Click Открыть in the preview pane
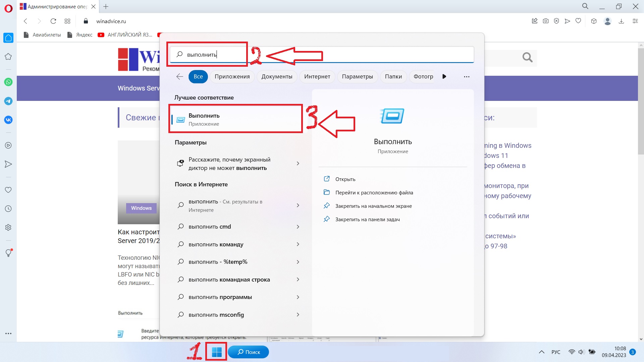 [x=345, y=179]
